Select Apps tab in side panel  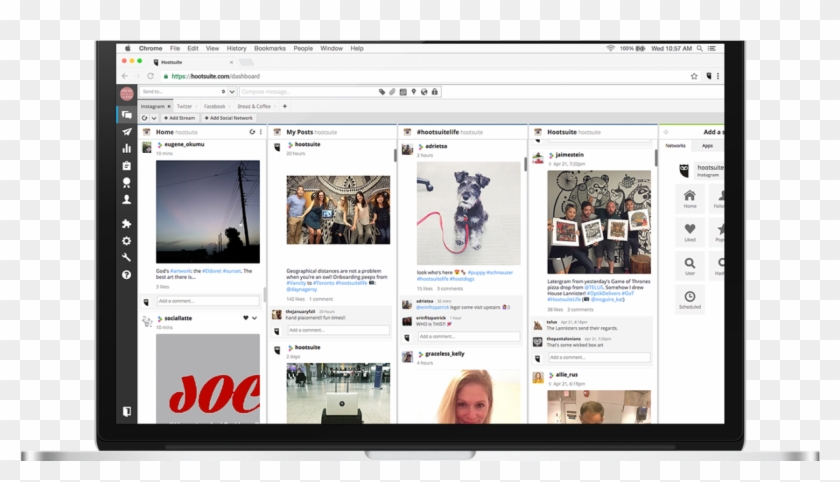click(x=707, y=146)
